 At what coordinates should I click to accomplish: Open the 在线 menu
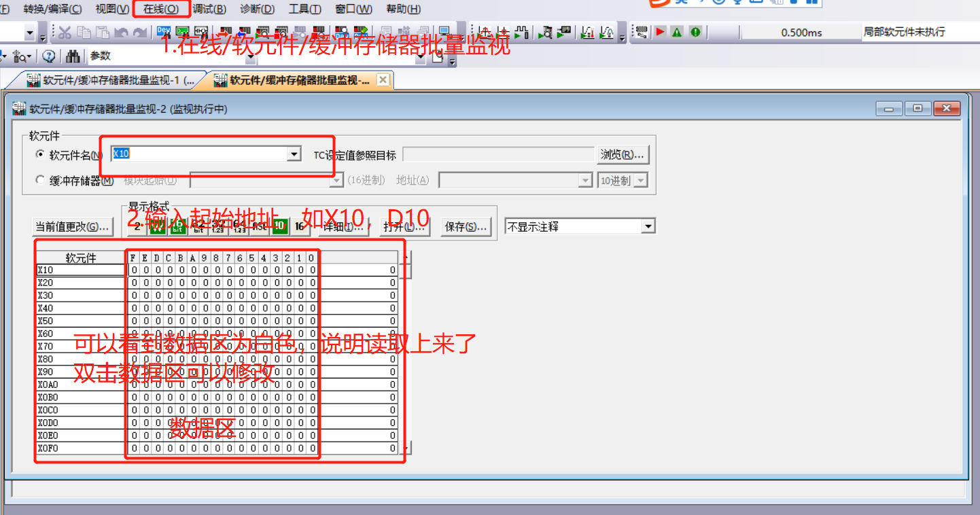pyautogui.click(x=161, y=9)
